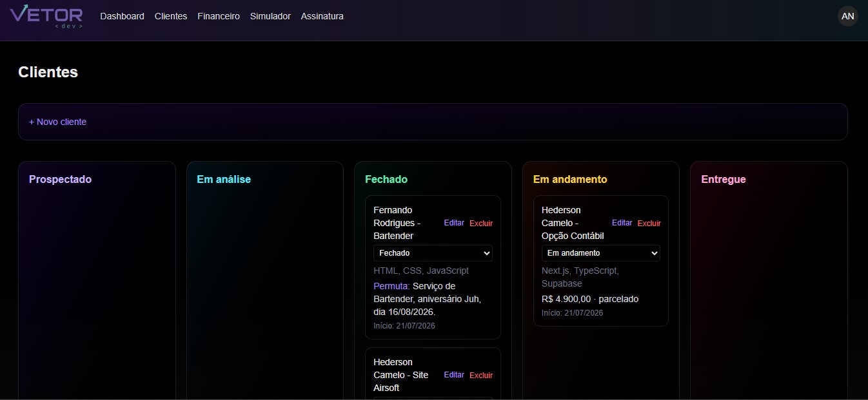Click Início: 21/07/2026 on Opção Contábil card

[573, 313]
